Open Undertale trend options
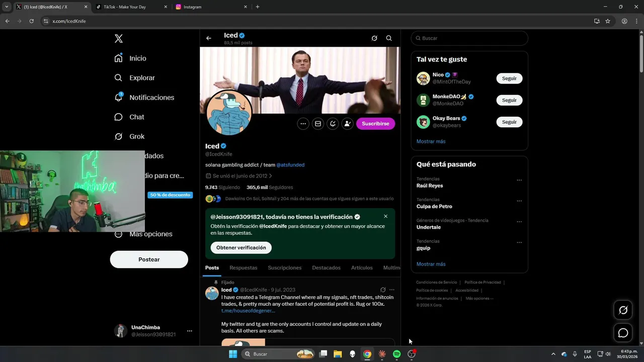644x362 pixels. click(519, 222)
